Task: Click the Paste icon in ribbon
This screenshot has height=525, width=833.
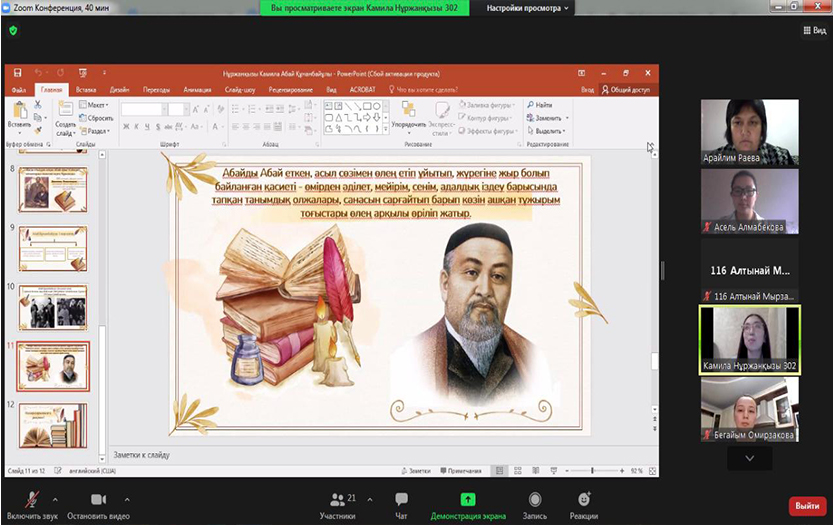Action: click(x=19, y=117)
